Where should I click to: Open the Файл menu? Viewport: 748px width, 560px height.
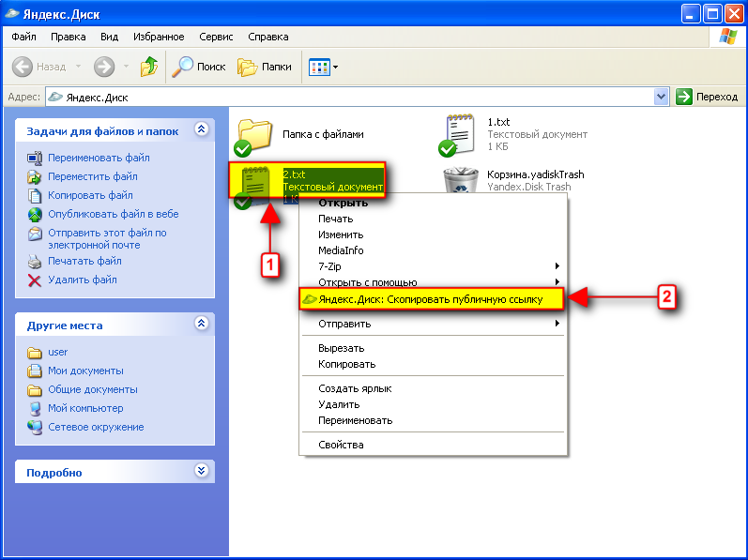23,37
